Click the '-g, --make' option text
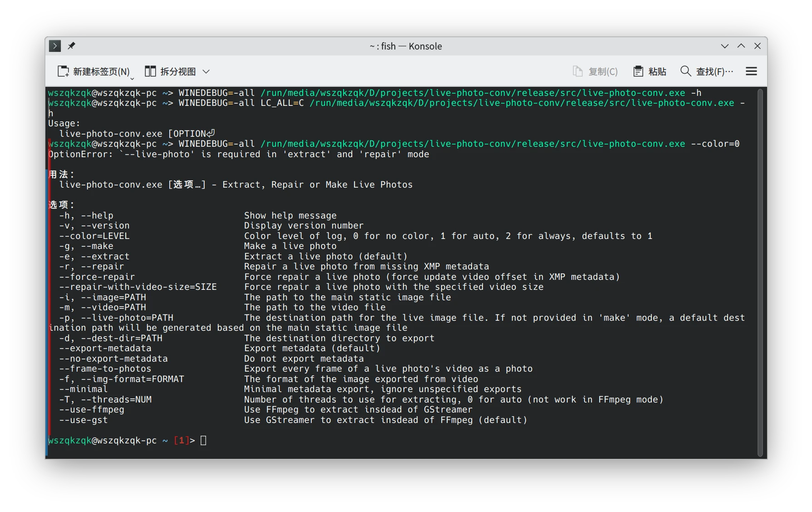This screenshot has height=512, width=812. click(86, 246)
